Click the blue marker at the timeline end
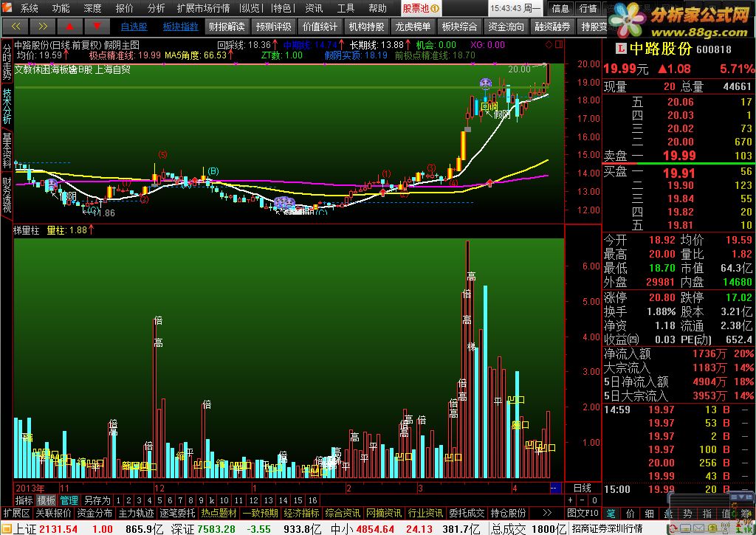Screen dimensions: 756x535 pos(555,488)
